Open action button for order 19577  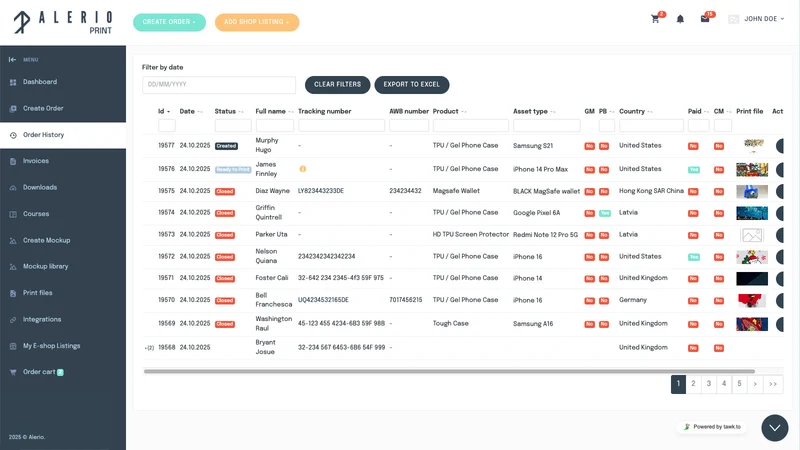click(780, 146)
